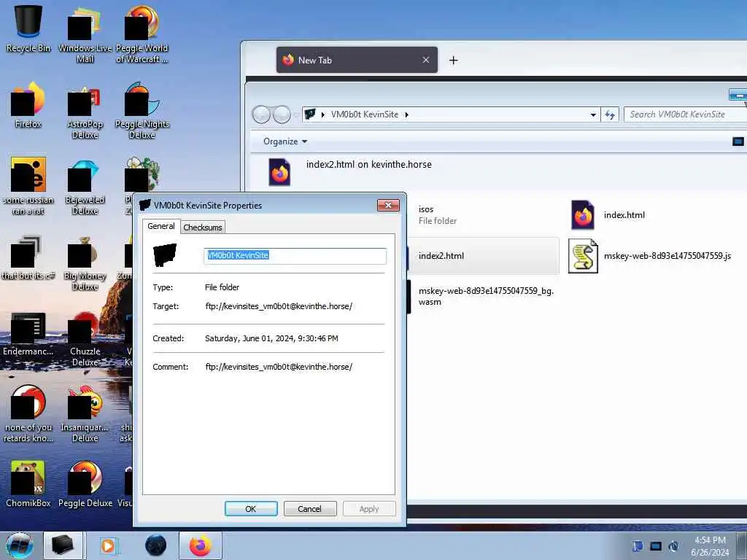Click mskey-web-8d93e14755047559.js file name
747x560 pixels.
click(667, 256)
